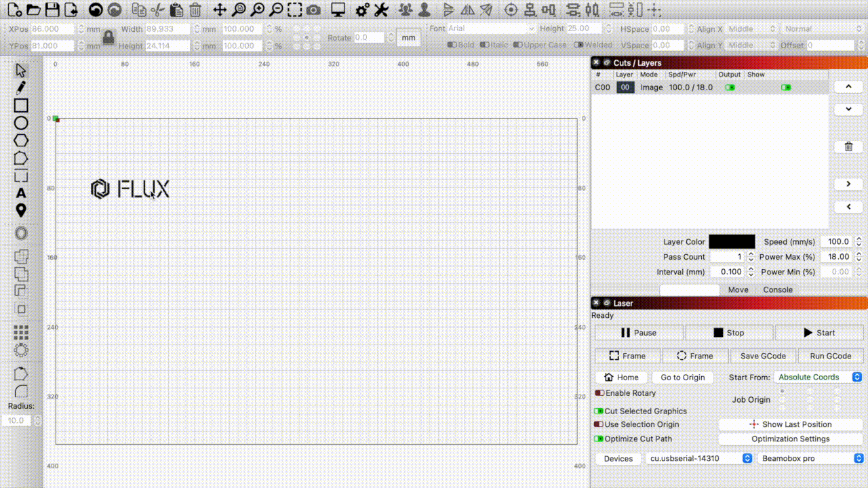Select the Offset Shapes tool
Viewport: 868px width, 488px height.
(x=21, y=233)
